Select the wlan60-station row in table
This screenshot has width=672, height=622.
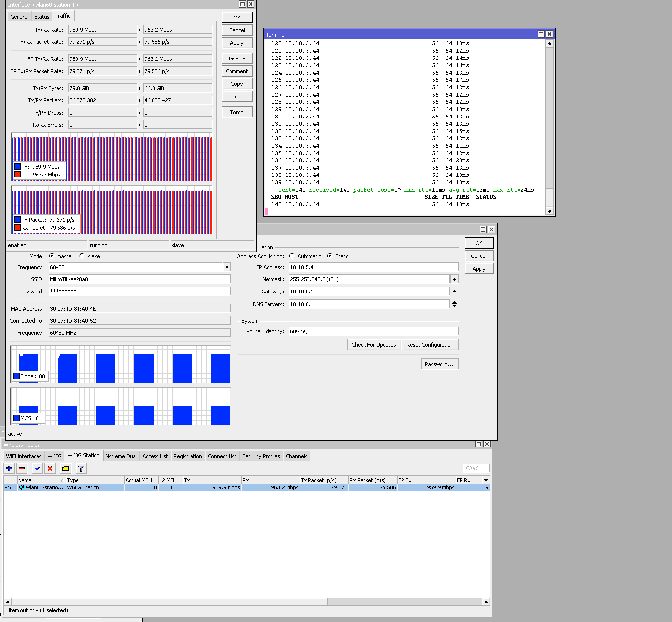246,487
